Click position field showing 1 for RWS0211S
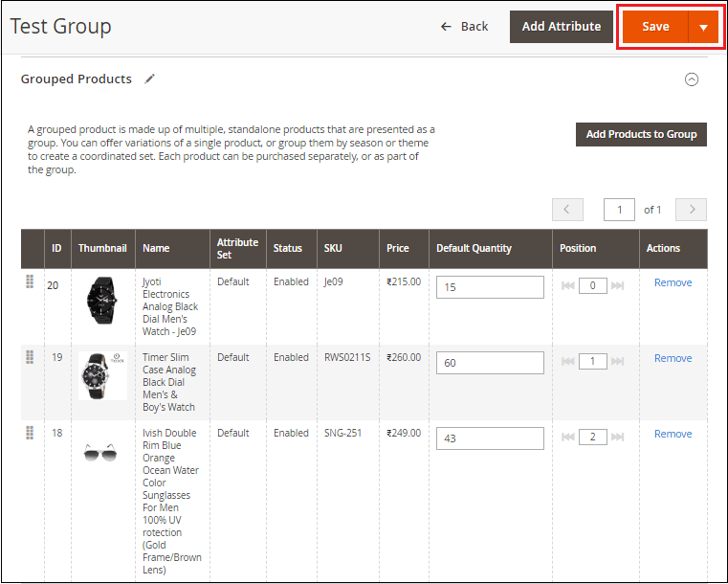Screen dimensions: 728x584 pyautogui.click(x=592, y=362)
